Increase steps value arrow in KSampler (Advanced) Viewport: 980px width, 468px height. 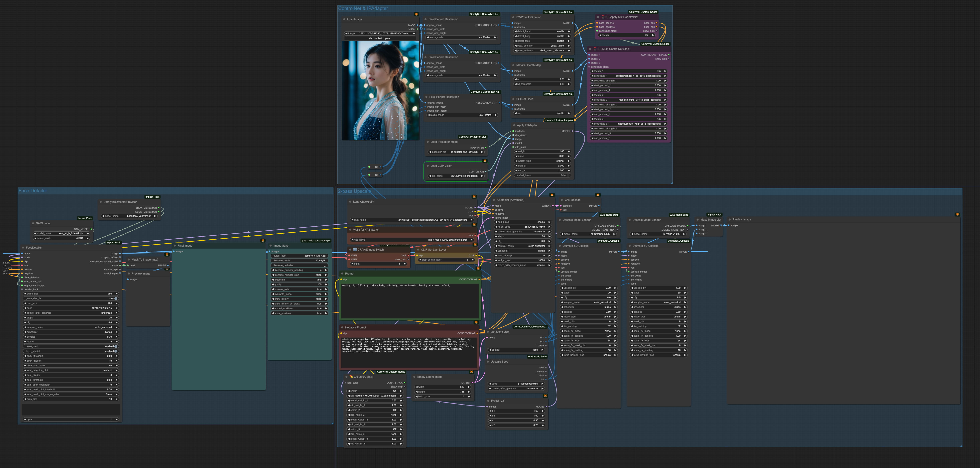tap(549, 236)
